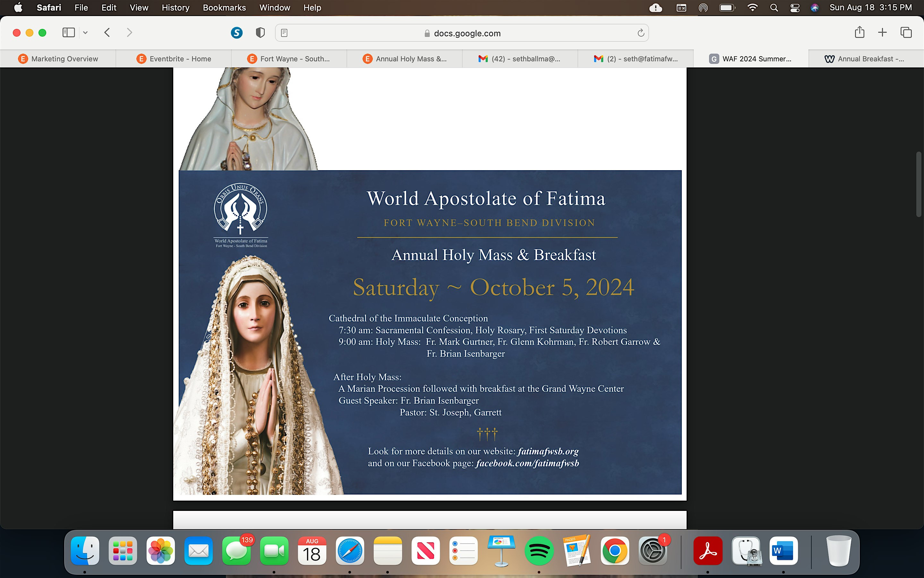
Task: Open FaceTime from the Dock
Action: (x=274, y=550)
